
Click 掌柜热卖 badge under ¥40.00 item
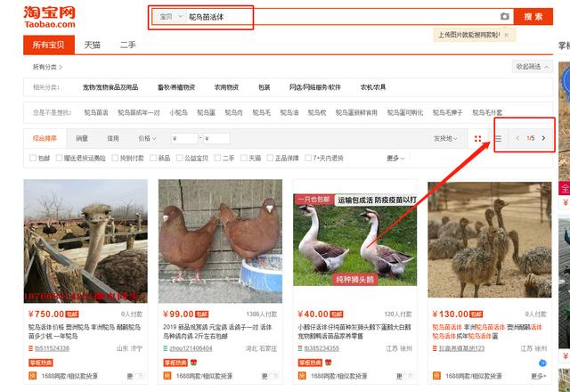coord(310,363)
